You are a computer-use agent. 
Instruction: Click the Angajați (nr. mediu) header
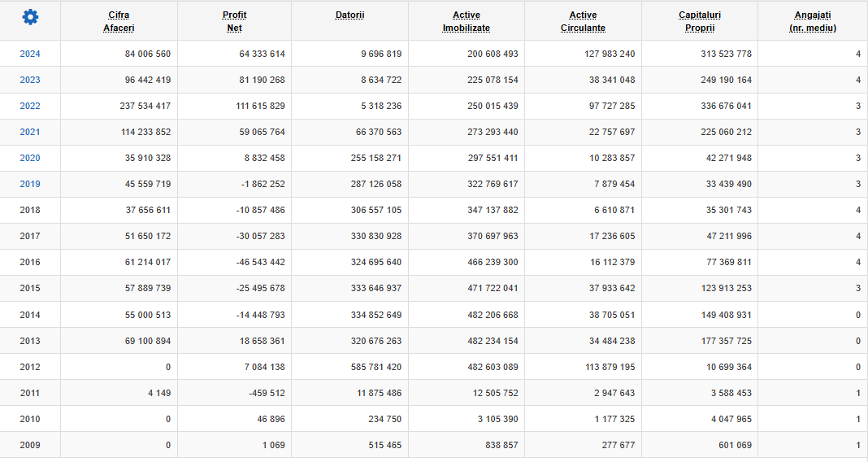pos(813,21)
